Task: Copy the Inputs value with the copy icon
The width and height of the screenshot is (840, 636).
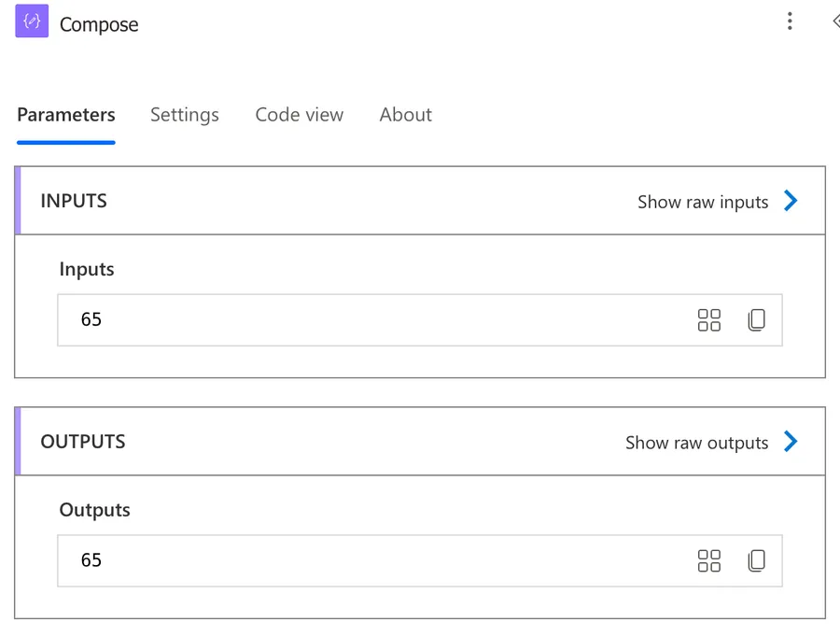Action: (x=756, y=320)
